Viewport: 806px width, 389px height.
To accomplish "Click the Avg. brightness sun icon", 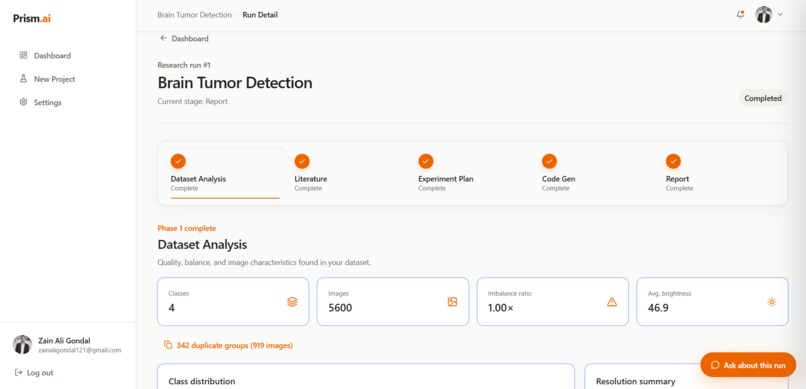I will click(772, 302).
